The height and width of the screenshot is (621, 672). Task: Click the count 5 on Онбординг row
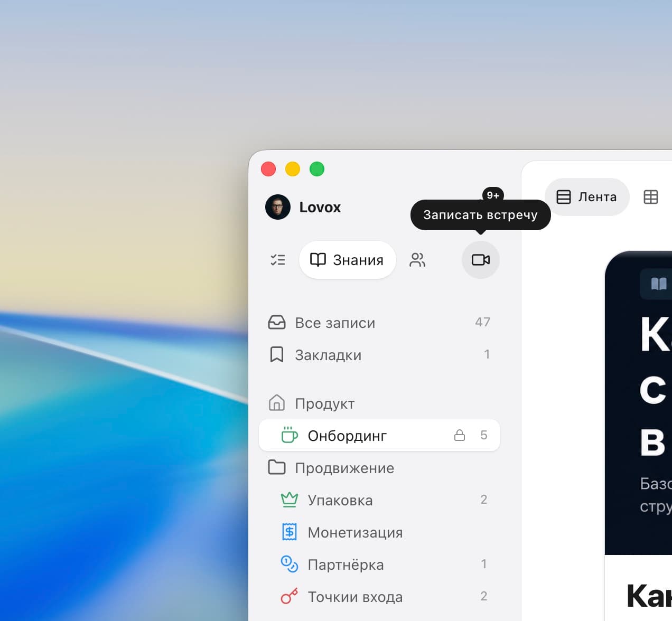(x=484, y=435)
